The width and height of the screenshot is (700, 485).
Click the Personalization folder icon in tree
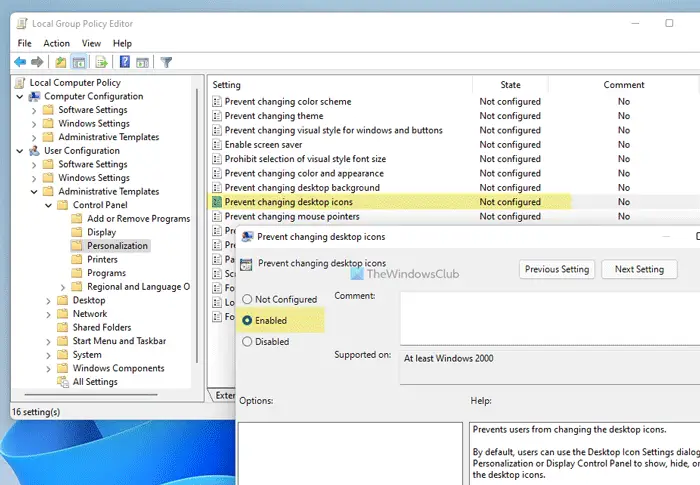77,246
